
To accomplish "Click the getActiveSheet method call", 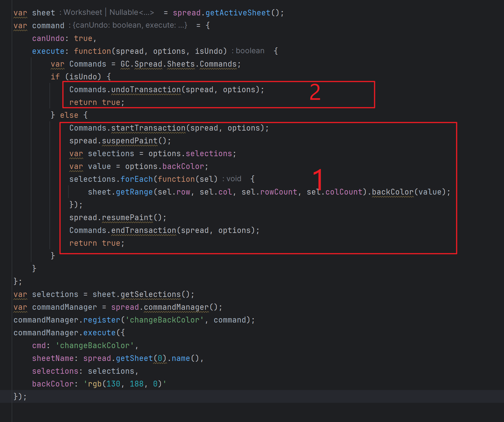I will point(238,13).
